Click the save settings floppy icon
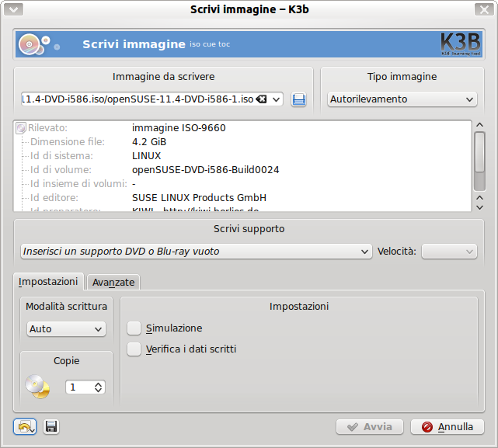The width and height of the screenshot is (498, 448). point(51,427)
